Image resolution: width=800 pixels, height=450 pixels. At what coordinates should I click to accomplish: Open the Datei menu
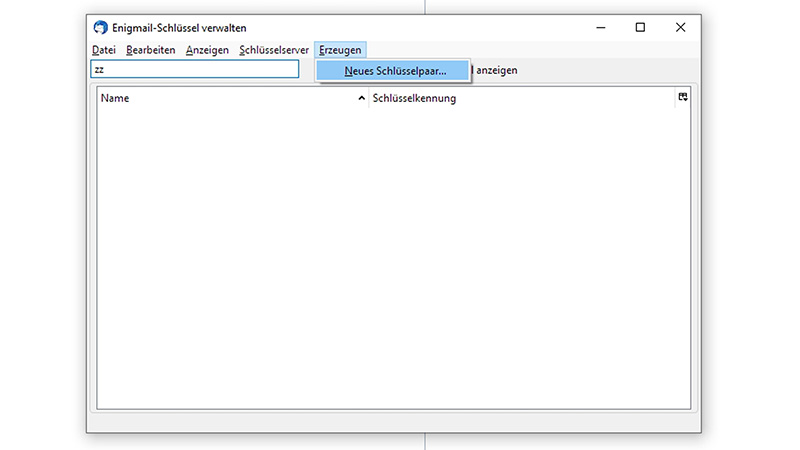(103, 50)
